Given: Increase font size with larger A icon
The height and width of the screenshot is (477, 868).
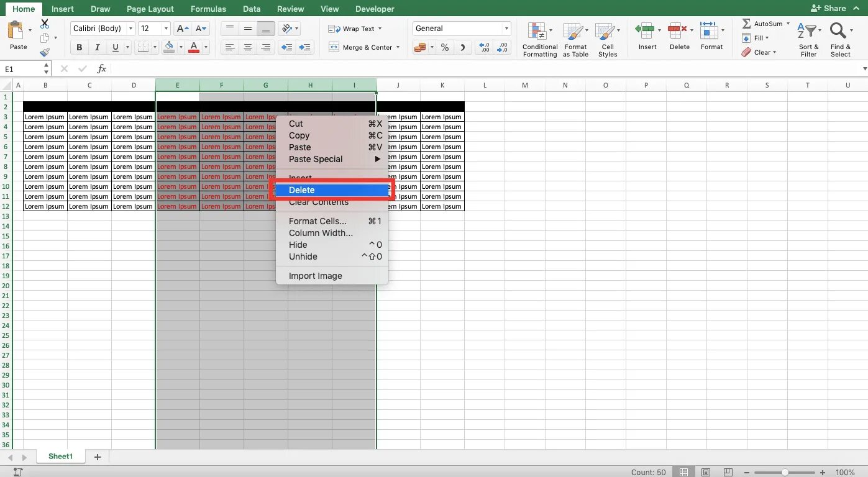Looking at the screenshot, I should click(x=182, y=29).
